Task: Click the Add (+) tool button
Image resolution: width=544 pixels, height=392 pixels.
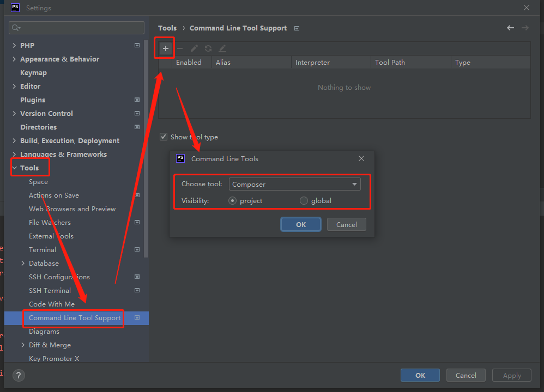Action: click(166, 48)
